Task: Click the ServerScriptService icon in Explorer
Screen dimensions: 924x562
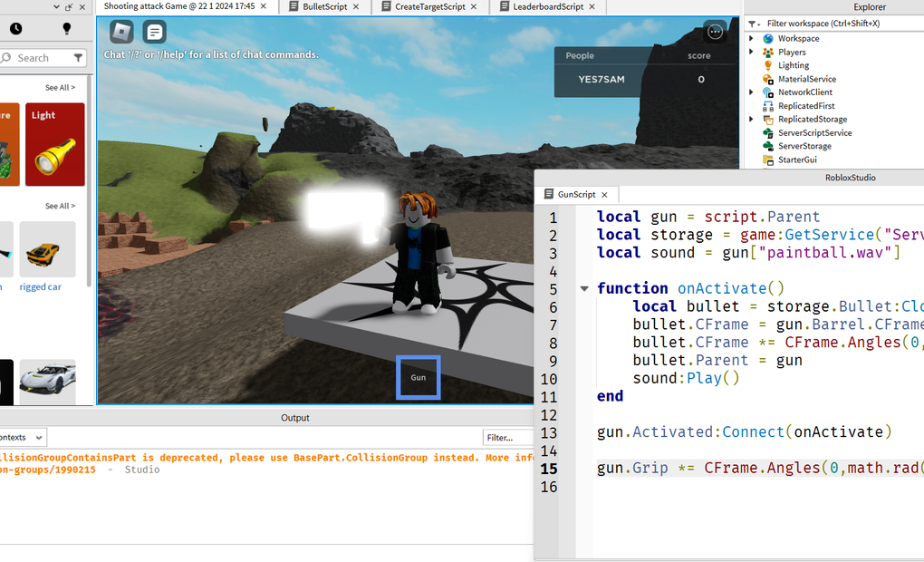Action: (x=768, y=132)
